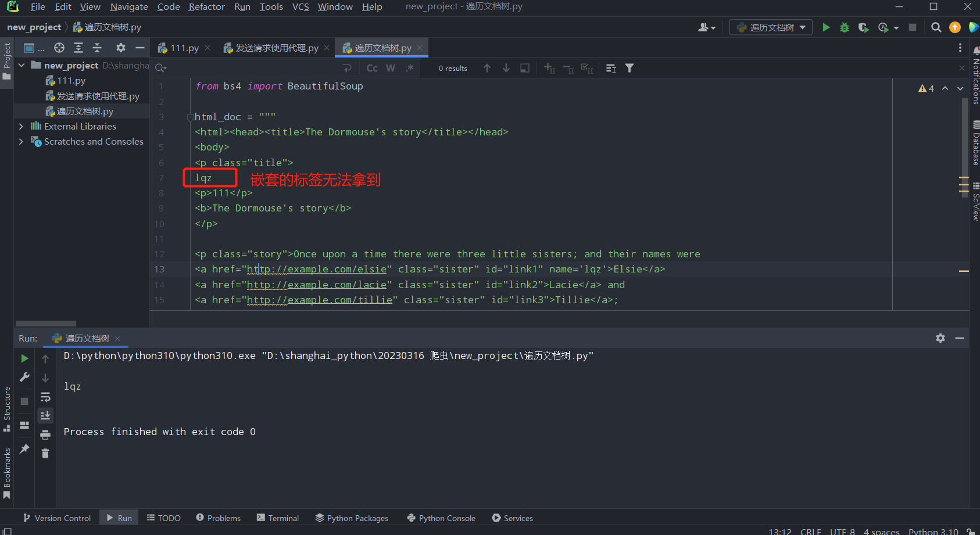Go to previous highlighted warning in editor

[x=945, y=88]
